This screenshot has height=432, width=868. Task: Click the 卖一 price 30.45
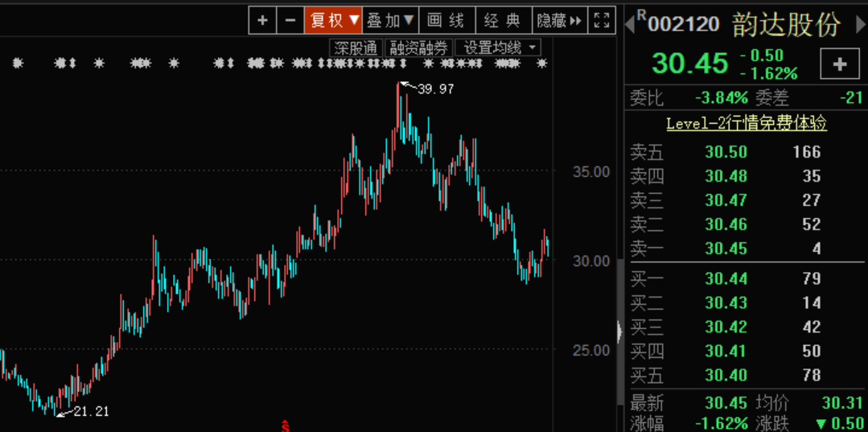pos(726,248)
